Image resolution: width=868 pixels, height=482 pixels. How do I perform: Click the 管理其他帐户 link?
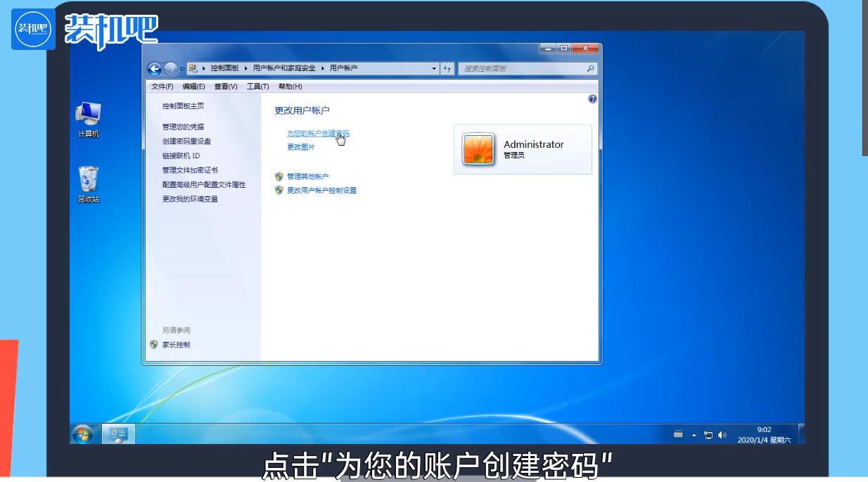coord(307,176)
